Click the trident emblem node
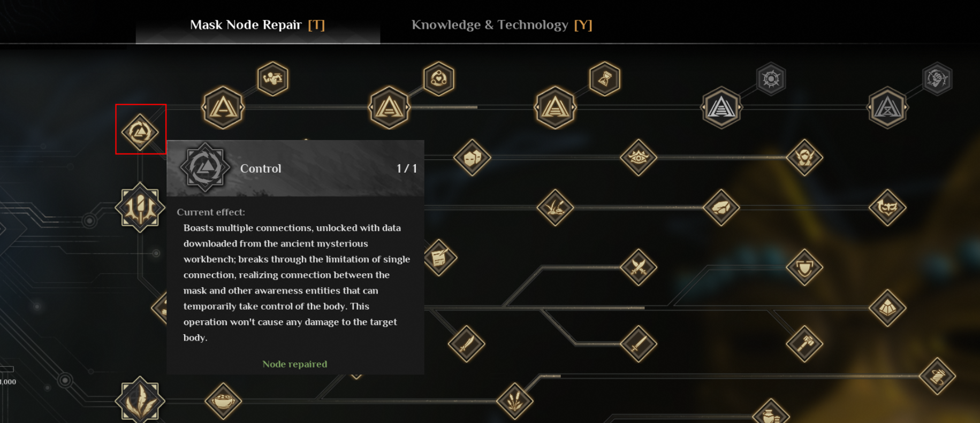 coord(140,207)
